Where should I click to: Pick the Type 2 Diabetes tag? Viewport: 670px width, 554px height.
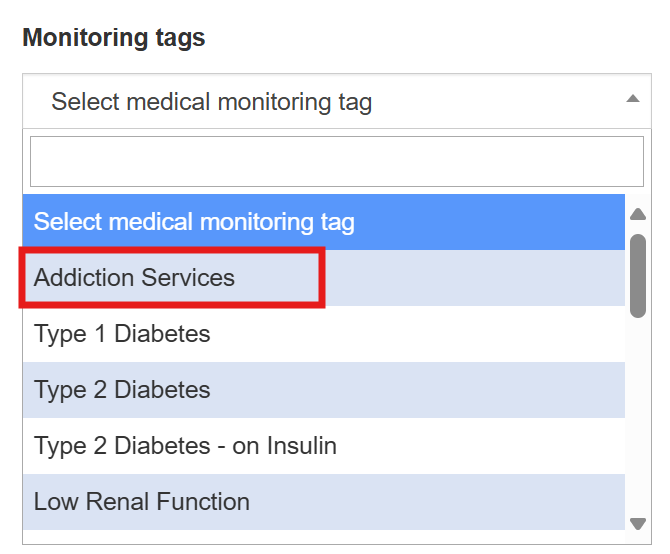[122, 390]
